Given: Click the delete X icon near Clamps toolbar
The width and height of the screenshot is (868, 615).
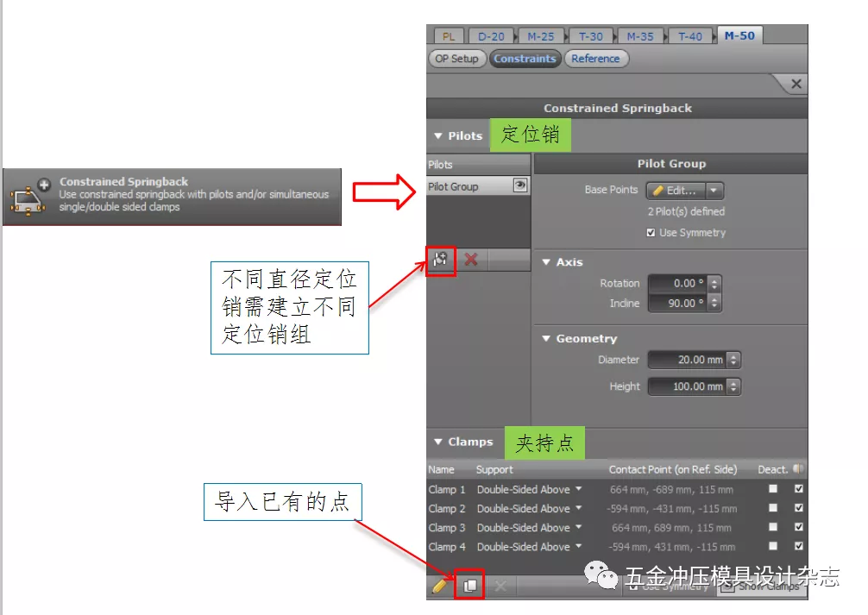Looking at the screenshot, I should point(500,585).
